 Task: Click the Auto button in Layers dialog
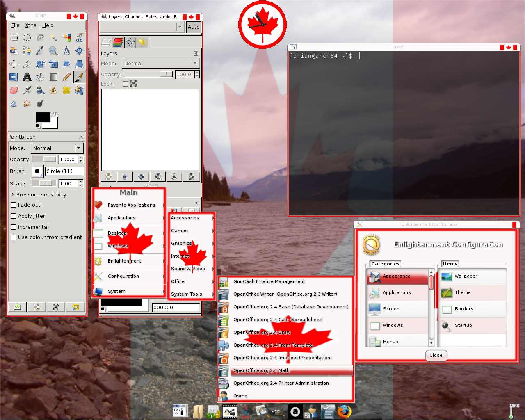pos(194,27)
